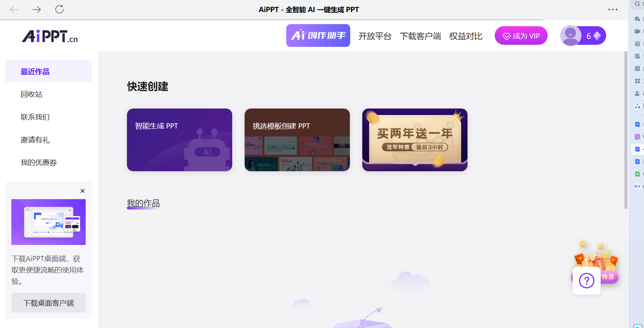Image resolution: width=644 pixels, height=328 pixels.
Task: Click the AiPPT.cn logo
Action: tap(50, 36)
